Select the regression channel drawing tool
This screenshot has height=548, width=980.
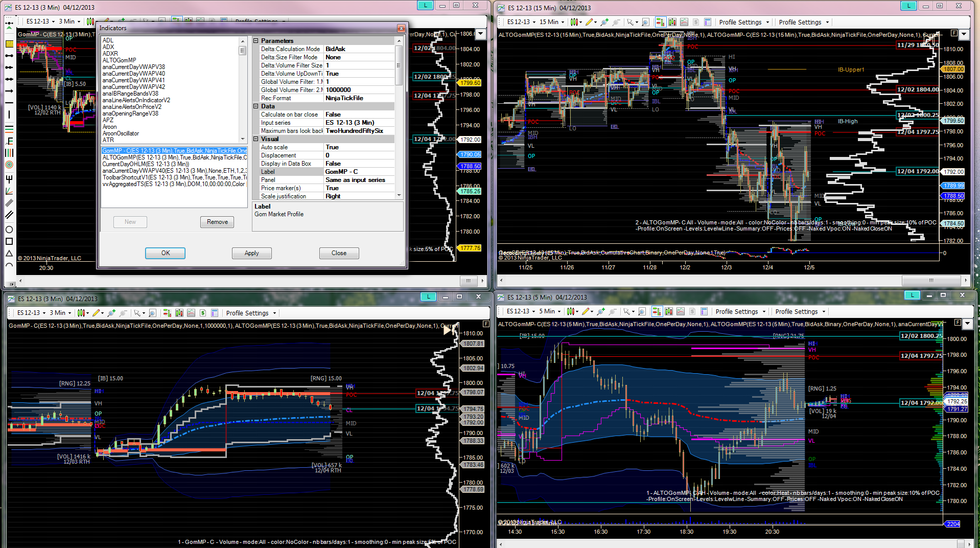tap(9, 203)
